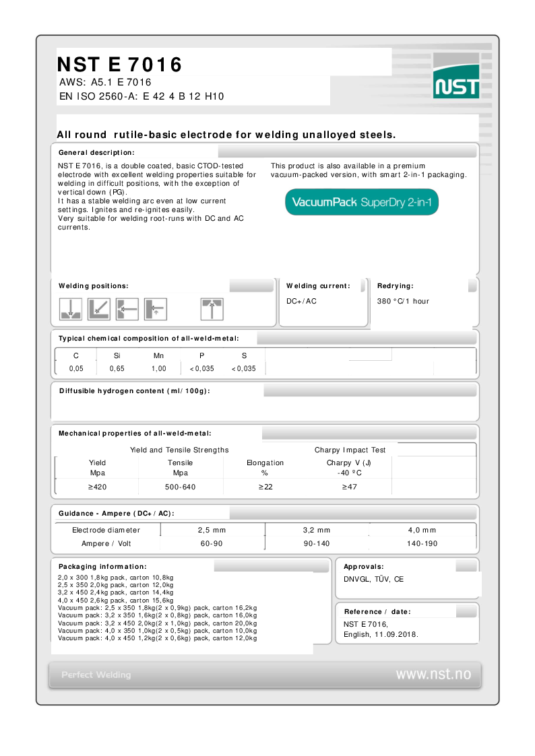The image size is (535, 756).
Task: Select the yield value ≥420
Action: [98, 487]
